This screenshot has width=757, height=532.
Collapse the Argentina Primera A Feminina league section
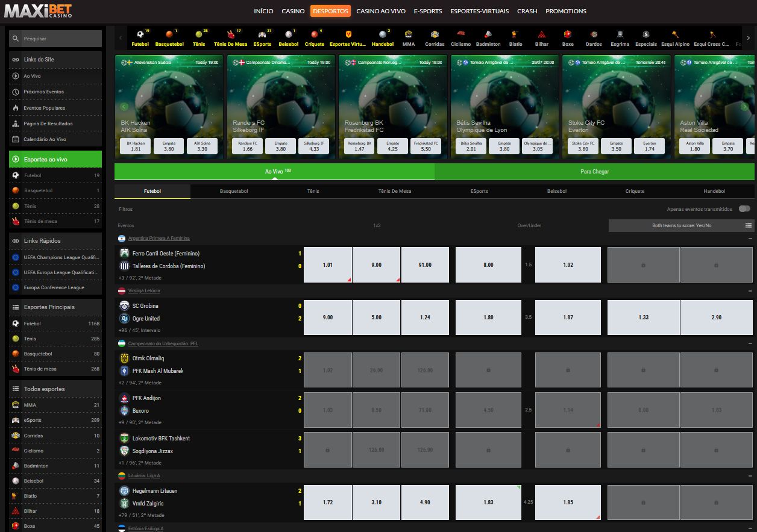pyautogui.click(x=750, y=239)
